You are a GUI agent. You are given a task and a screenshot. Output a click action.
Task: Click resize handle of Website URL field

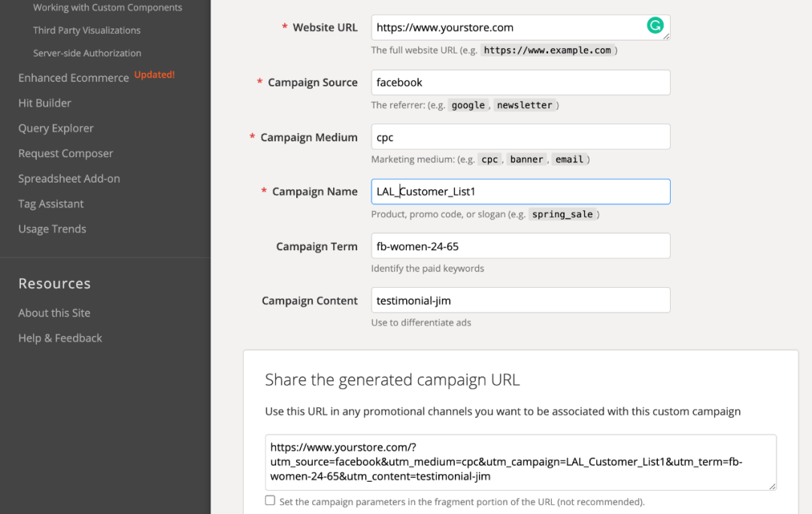tap(666, 37)
